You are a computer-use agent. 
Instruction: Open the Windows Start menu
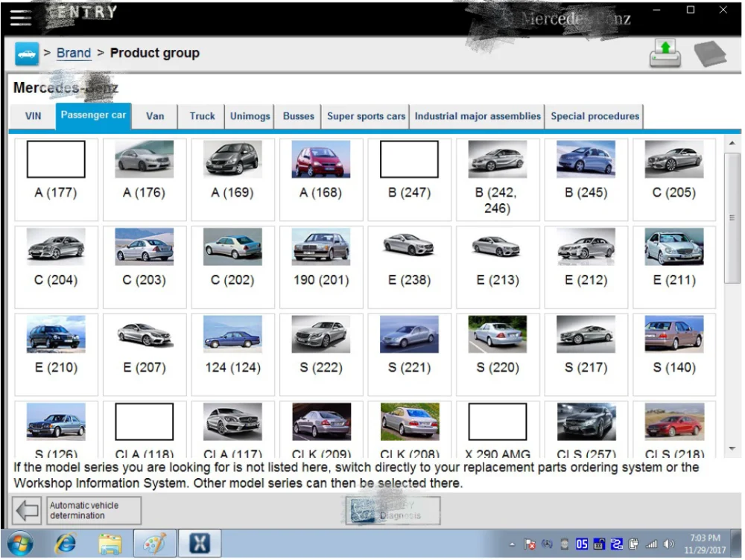pyautogui.click(x=20, y=544)
